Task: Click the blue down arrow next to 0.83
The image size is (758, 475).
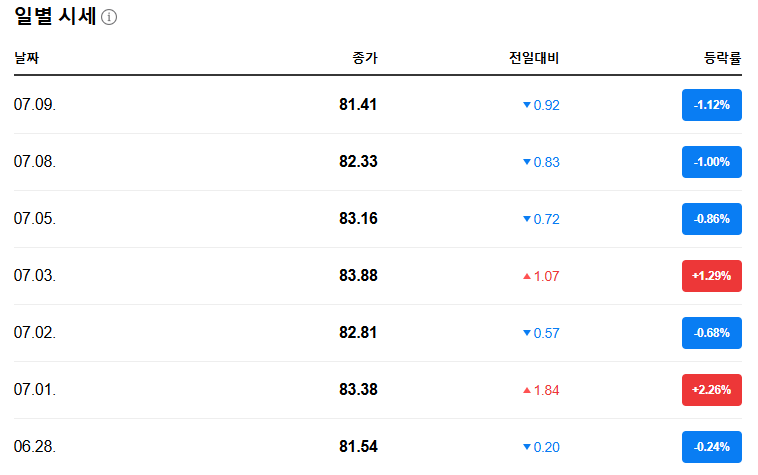Action: pyautogui.click(x=527, y=162)
